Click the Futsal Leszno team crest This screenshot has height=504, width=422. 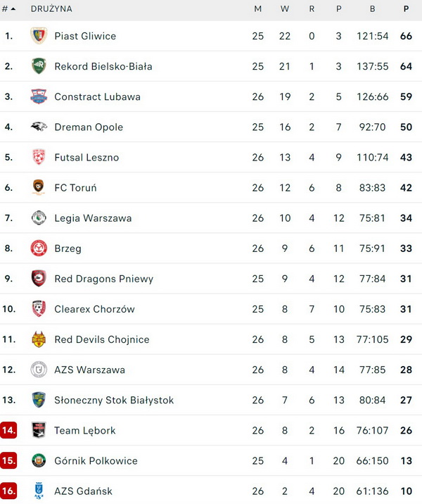(x=39, y=157)
